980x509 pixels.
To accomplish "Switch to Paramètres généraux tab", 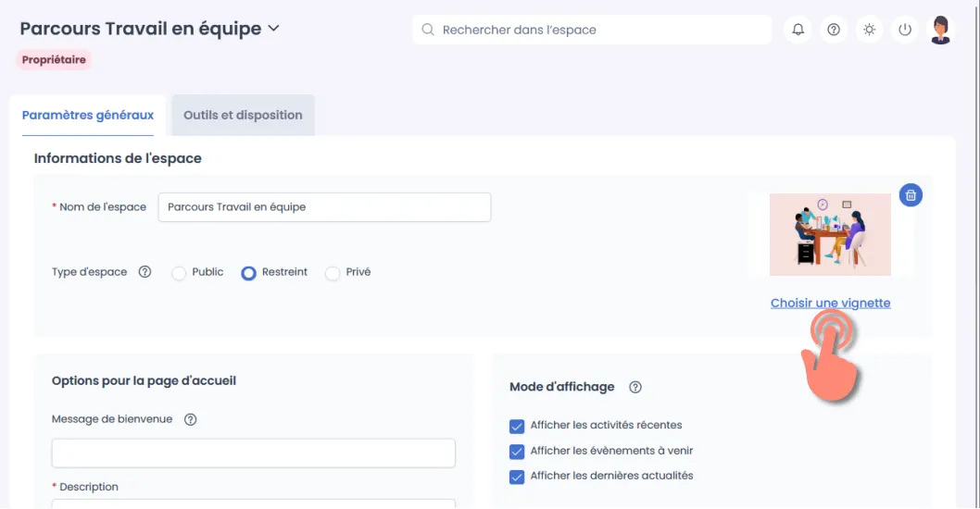I will click(x=87, y=115).
